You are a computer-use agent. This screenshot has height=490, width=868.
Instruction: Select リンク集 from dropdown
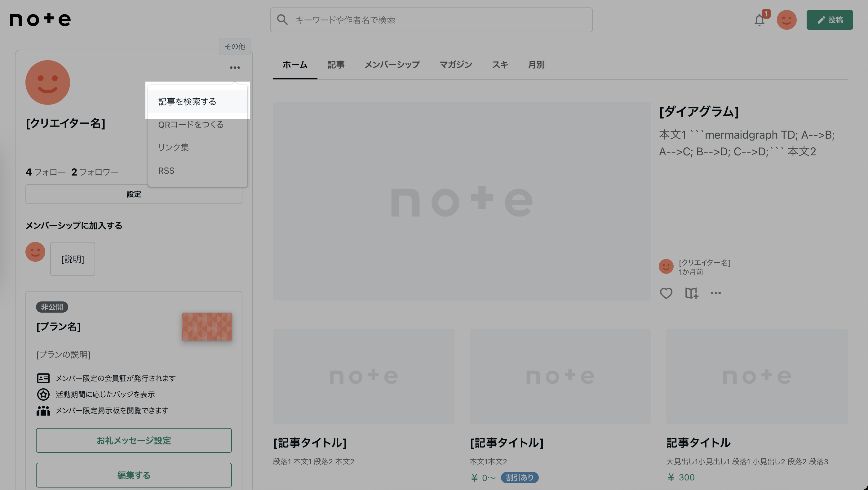(x=198, y=147)
